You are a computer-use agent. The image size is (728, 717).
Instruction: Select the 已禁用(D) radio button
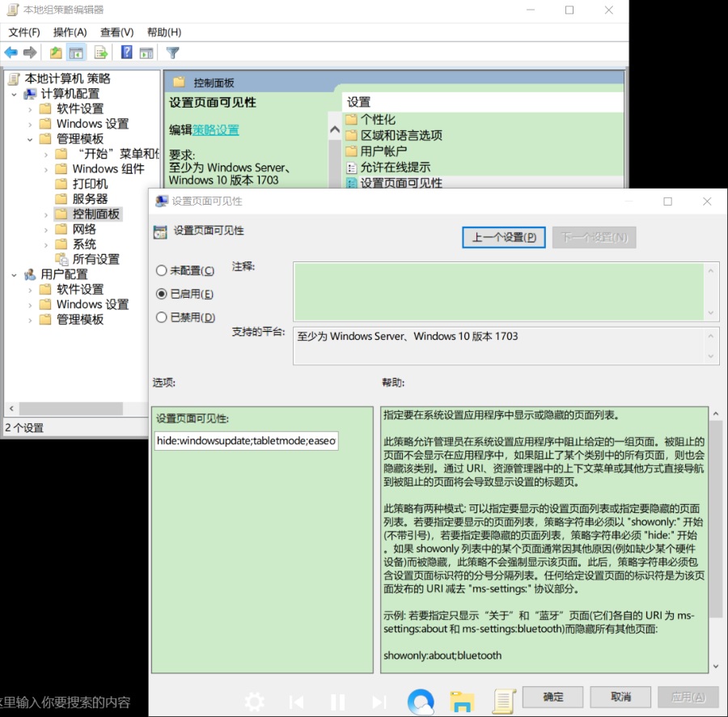[x=161, y=317]
